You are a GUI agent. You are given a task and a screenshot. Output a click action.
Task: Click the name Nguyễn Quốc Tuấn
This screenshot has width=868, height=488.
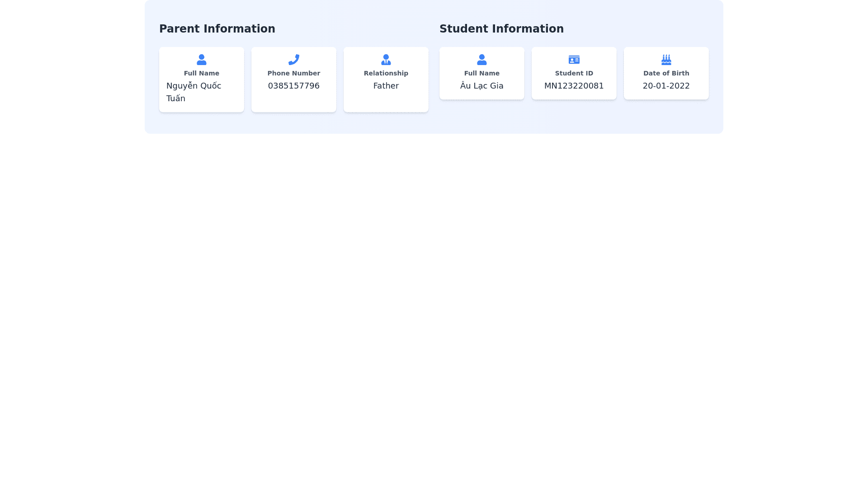[193, 92]
